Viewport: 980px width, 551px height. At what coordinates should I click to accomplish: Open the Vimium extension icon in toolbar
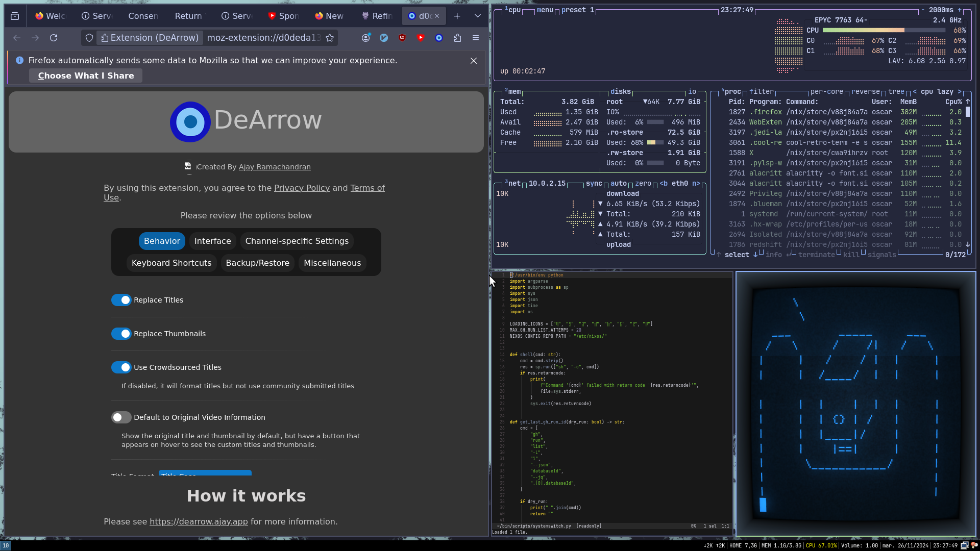point(384,38)
